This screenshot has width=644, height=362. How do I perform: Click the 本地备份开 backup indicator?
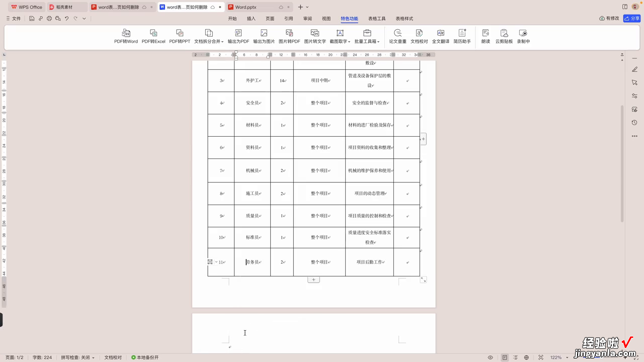coord(145,357)
